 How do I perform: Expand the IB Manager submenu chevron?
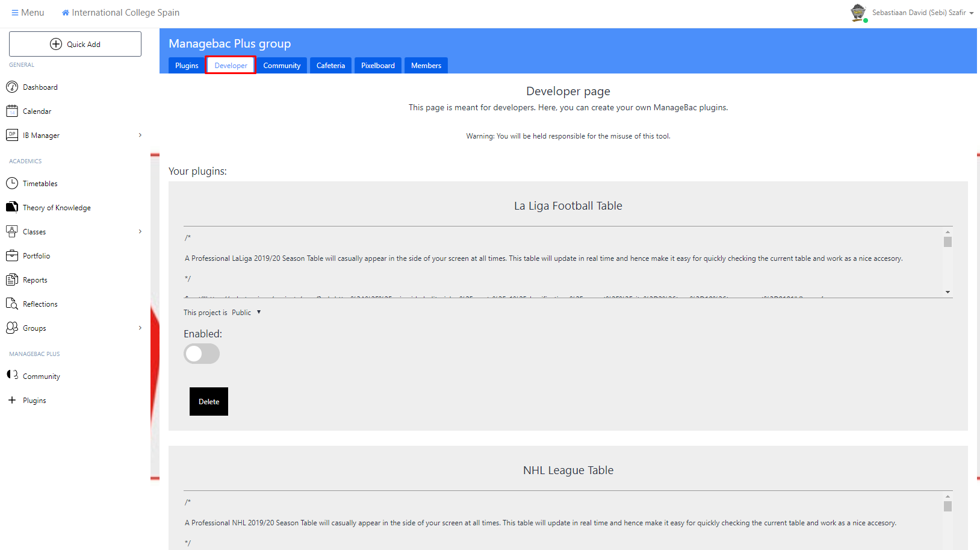tap(140, 135)
